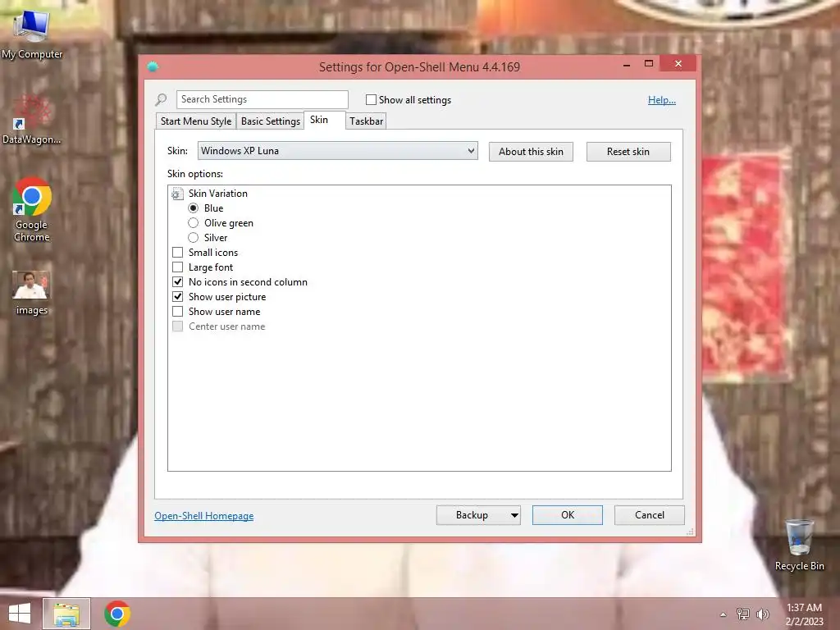Open the clock showing 1:37 AM
This screenshot has width=840, height=630.
[804, 614]
